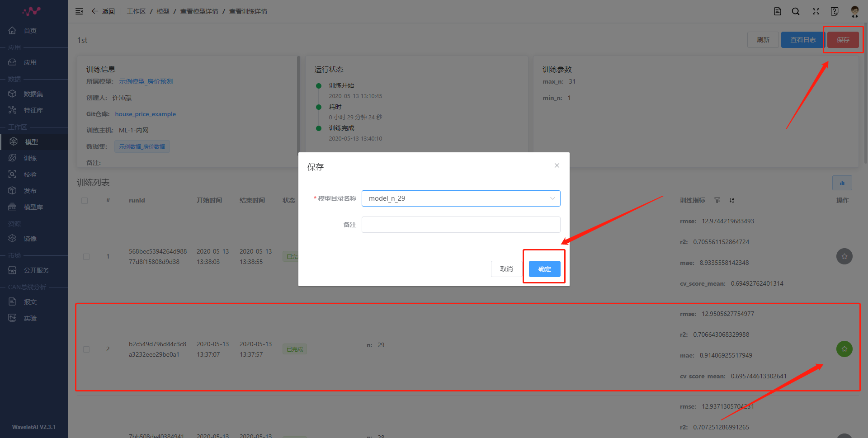Click the 训练信息 panel scrollbar

point(298,105)
